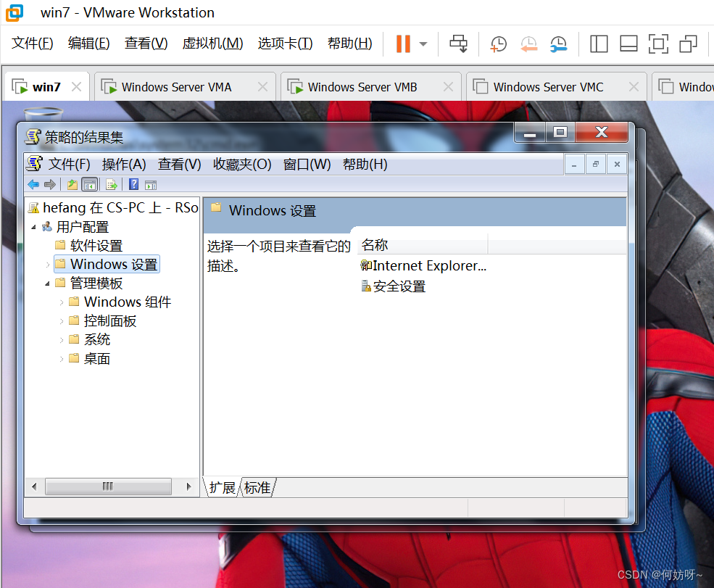Click the MMC icon in the menu bar
714x588 pixels.
point(34,163)
